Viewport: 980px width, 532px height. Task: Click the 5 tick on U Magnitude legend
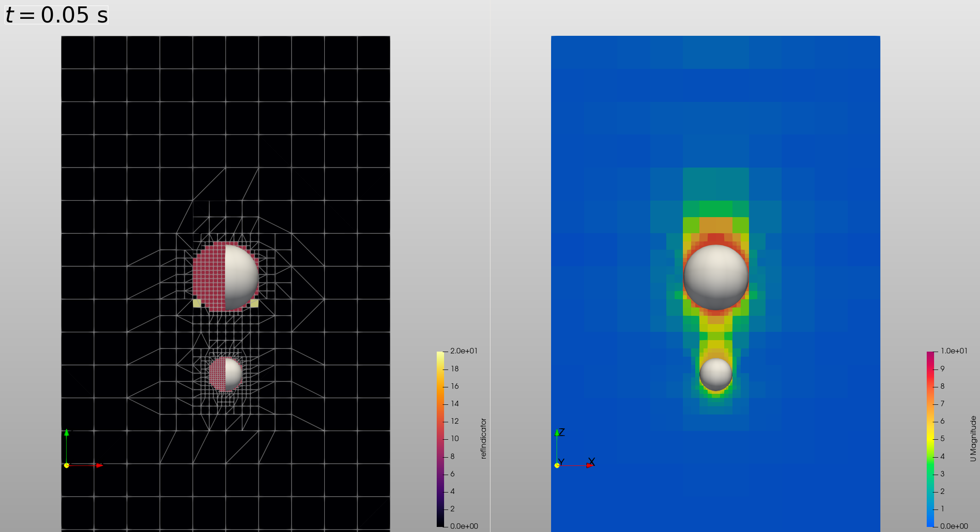tap(942, 438)
